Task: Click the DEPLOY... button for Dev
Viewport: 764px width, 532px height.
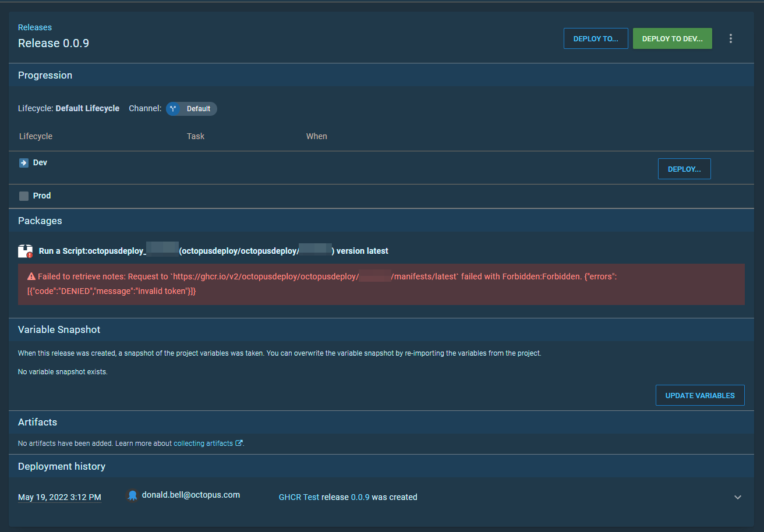Action: pyautogui.click(x=684, y=168)
